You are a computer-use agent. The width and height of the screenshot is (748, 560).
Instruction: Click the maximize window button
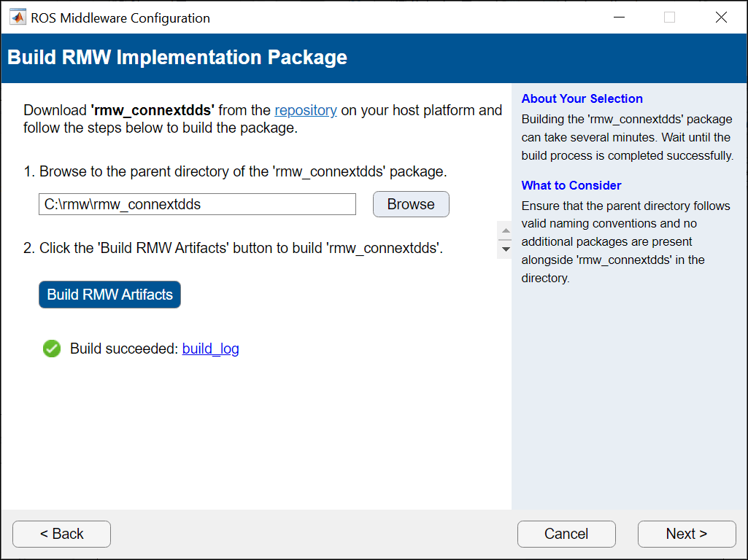point(669,18)
